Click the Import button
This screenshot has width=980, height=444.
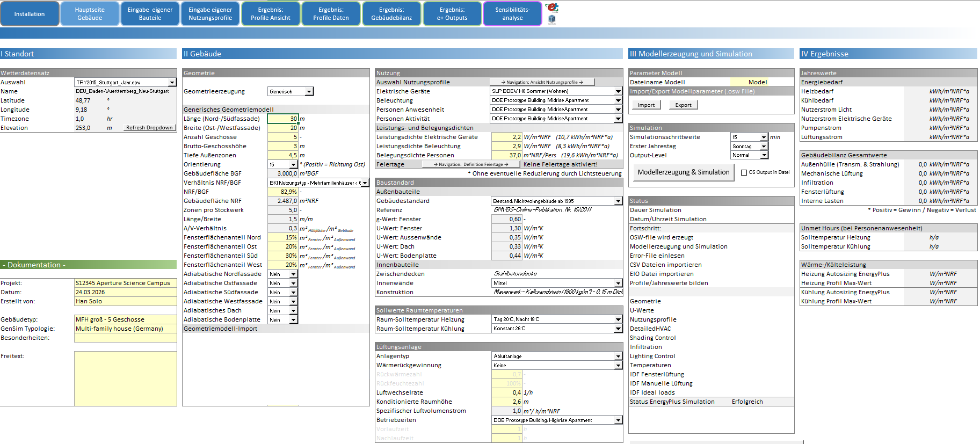pyautogui.click(x=646, y=105)
